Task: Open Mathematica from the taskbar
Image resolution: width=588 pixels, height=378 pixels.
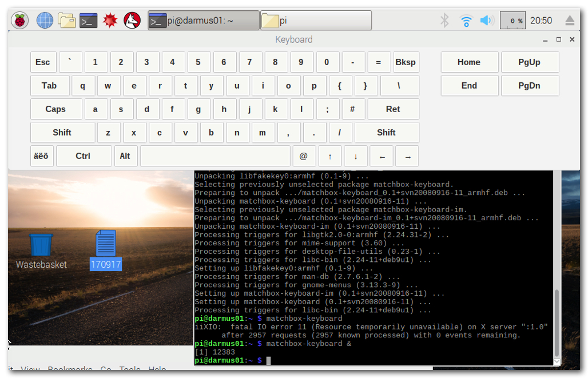Action: (110, 19)
